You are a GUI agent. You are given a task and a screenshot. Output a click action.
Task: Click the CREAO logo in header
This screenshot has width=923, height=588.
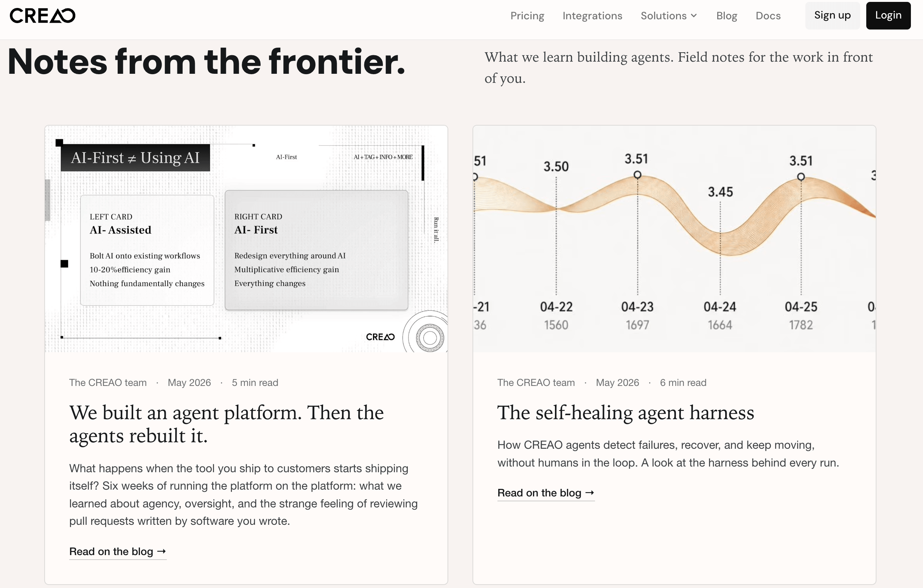(x=42, y=16)
